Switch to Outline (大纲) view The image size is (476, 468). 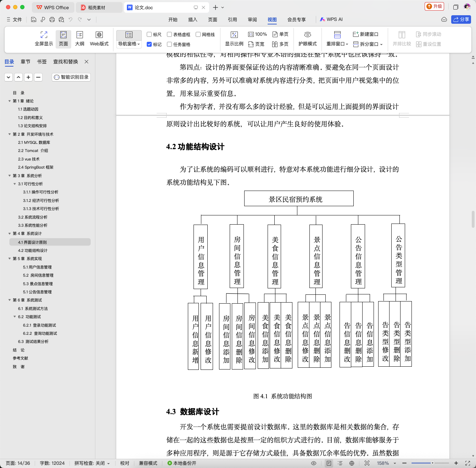point(80,39)
